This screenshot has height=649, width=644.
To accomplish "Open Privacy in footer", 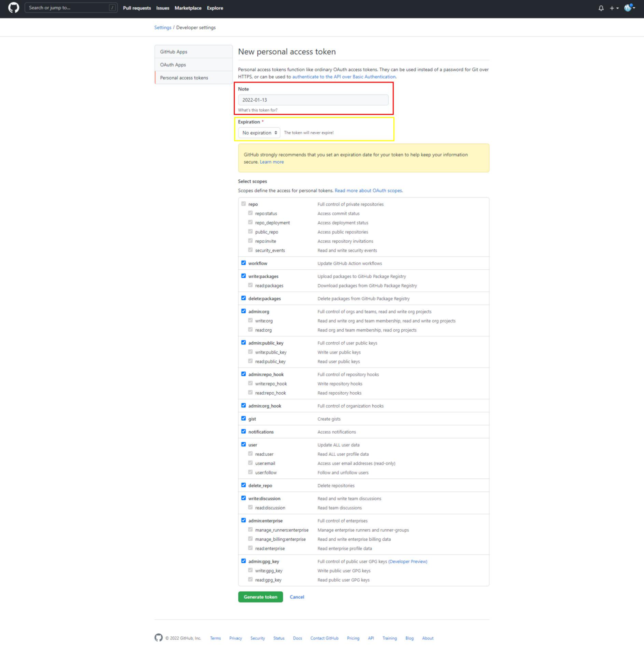I will [235, 638].
